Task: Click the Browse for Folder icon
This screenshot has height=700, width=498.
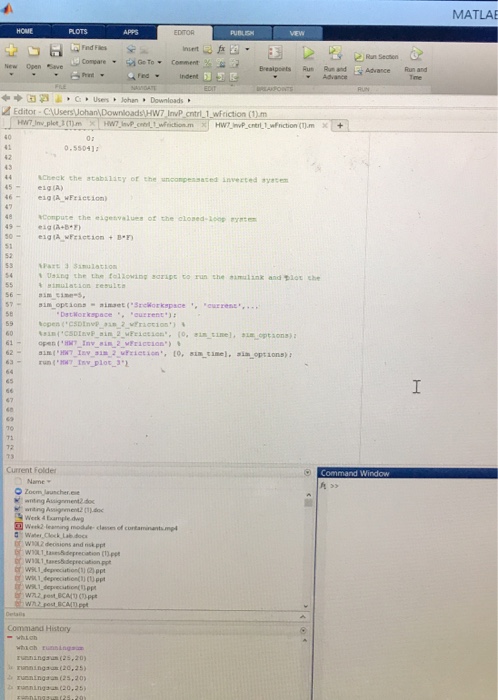Action: (44, 98)
